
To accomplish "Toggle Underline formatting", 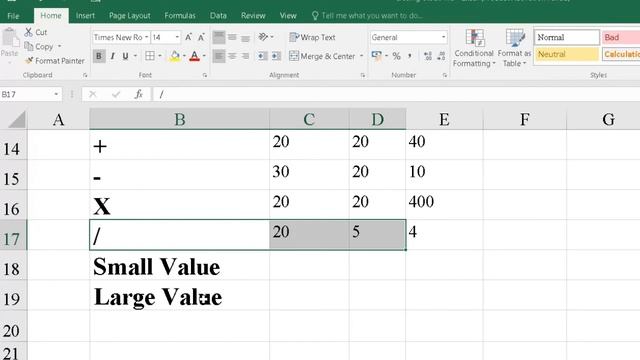I will (125, 56).
